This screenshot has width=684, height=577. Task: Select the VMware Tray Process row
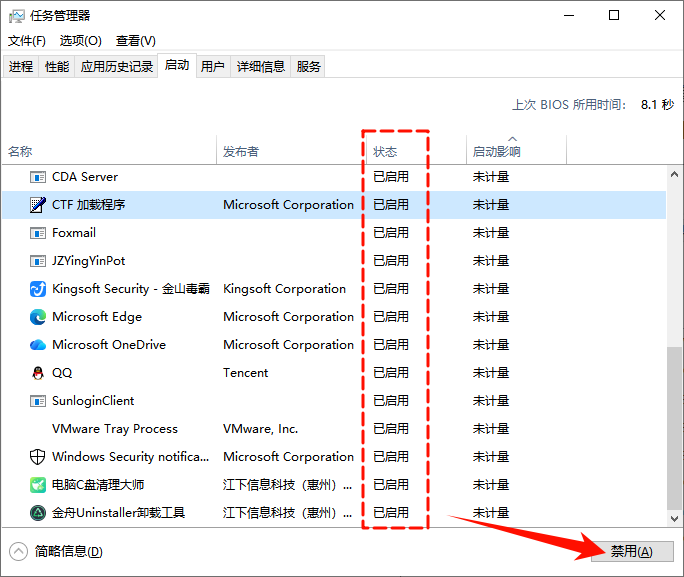[x=115, y=429]
